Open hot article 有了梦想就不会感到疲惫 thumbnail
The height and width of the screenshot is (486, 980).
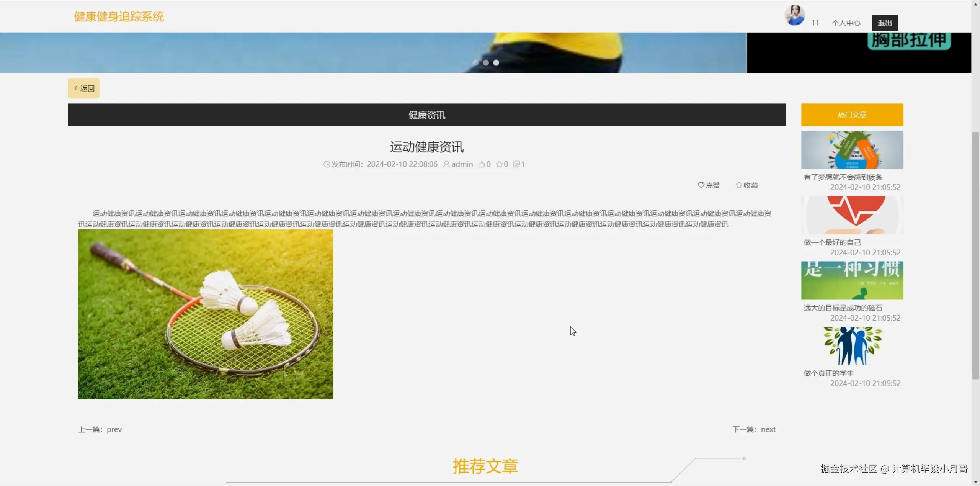pos(852,150)
